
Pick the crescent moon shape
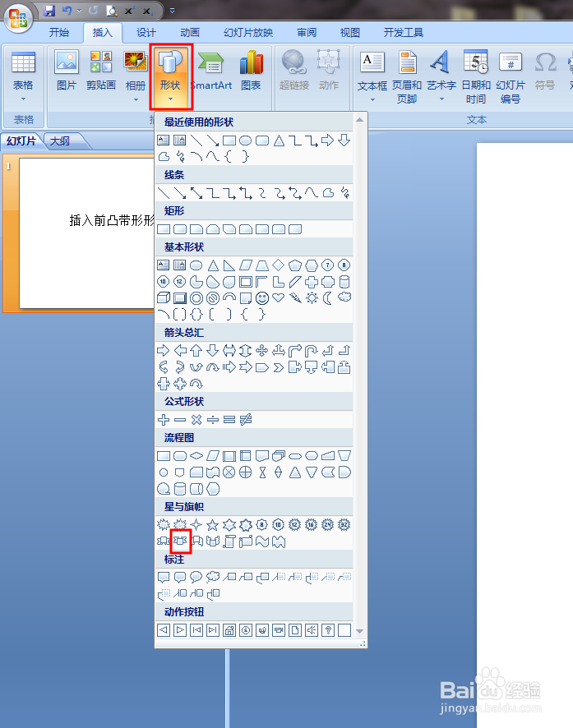click(328, 298)
